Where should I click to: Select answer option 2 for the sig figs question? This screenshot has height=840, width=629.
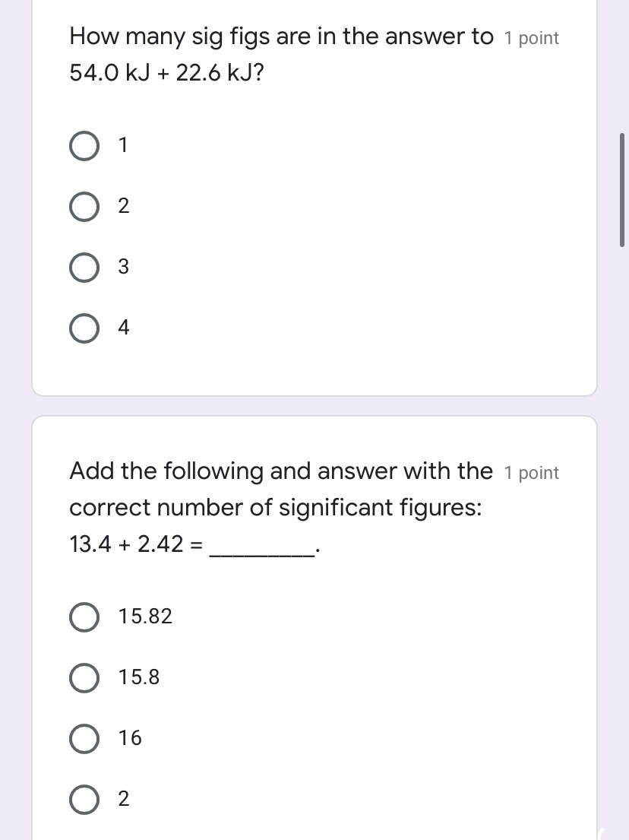(x=84, y=207)
